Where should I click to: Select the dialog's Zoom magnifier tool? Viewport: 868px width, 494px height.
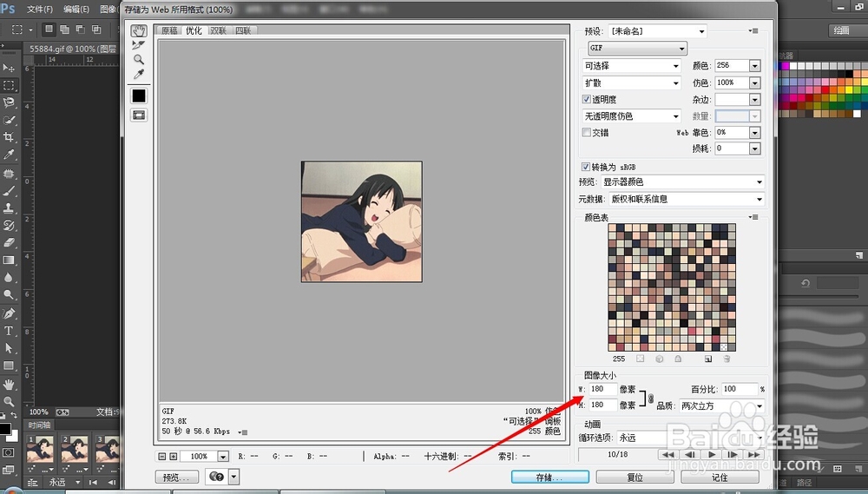(x=138, y=59)
